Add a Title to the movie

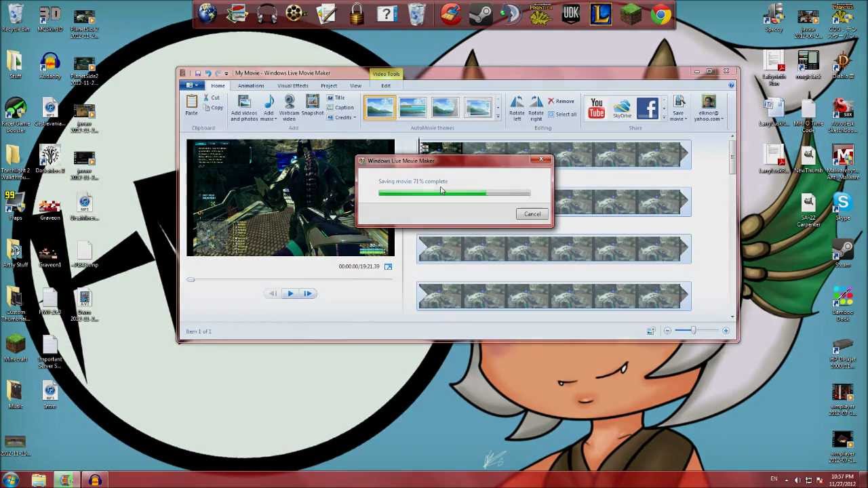pos(336,98)
